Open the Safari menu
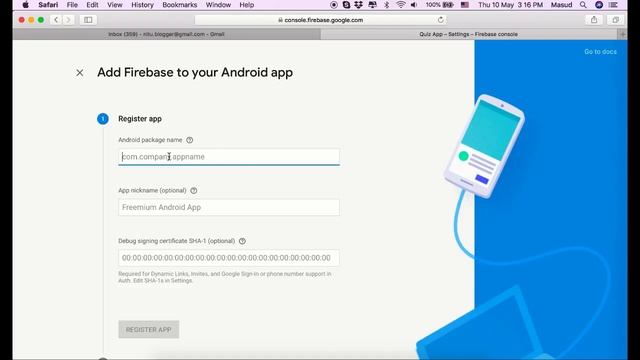 click(x=48, y=5)
